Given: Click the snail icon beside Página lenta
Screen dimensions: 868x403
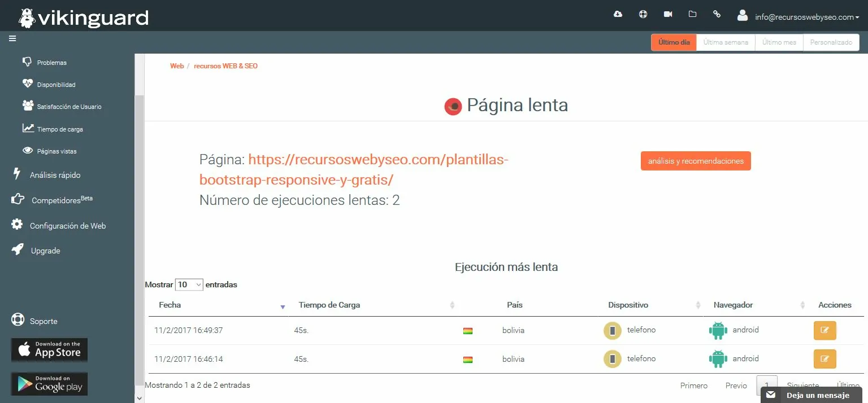Looking at the screenshot, I should pyautogui.click(x=453, y=106).
